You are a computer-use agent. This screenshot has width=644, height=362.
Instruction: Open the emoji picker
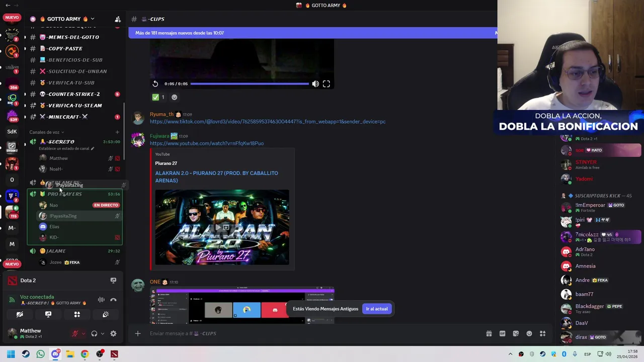click(529, 333)
